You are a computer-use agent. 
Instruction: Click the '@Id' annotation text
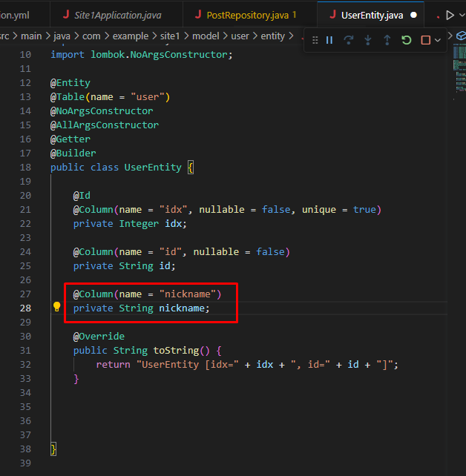tap(82, 195)
